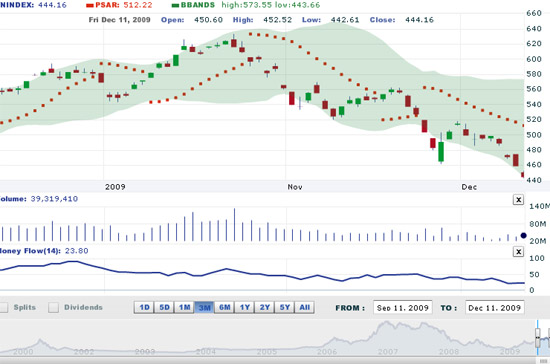This screenshot has height=364, width=550.
Task: Select the 5D time range
Action: (x=164, y=308)
